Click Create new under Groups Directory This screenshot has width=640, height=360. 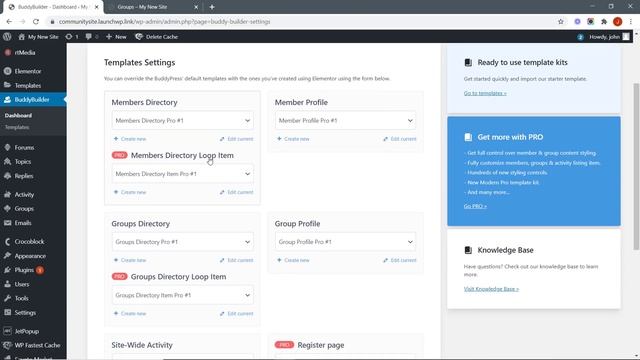point(130,260)
